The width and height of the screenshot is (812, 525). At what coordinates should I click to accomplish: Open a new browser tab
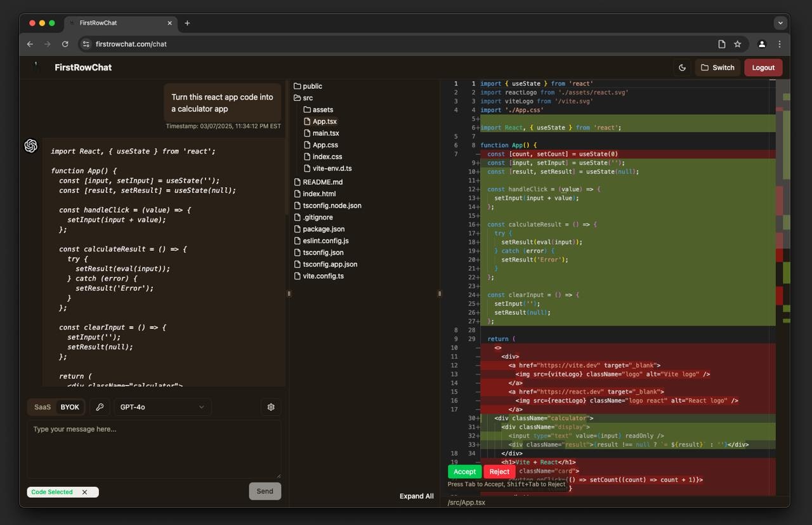click(x=187, y=23)
